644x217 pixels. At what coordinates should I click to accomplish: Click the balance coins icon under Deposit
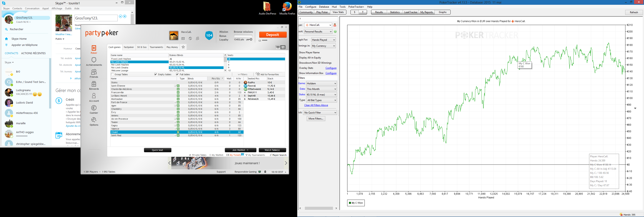(x=260, y=41)
